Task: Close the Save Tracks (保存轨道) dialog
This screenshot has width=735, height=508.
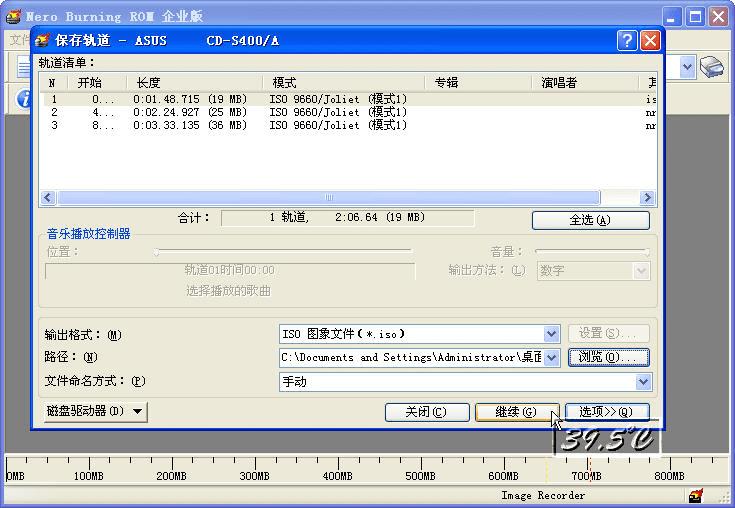Action: 650,40
